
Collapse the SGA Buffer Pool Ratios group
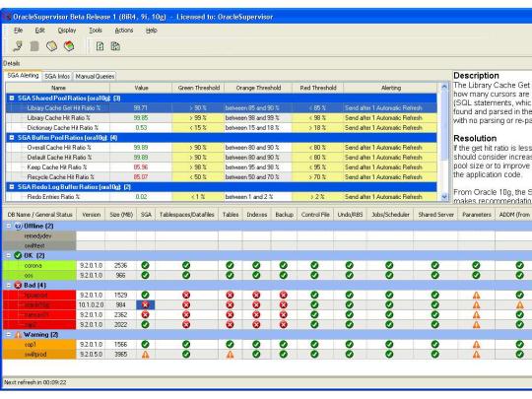[x=12, y=137]
